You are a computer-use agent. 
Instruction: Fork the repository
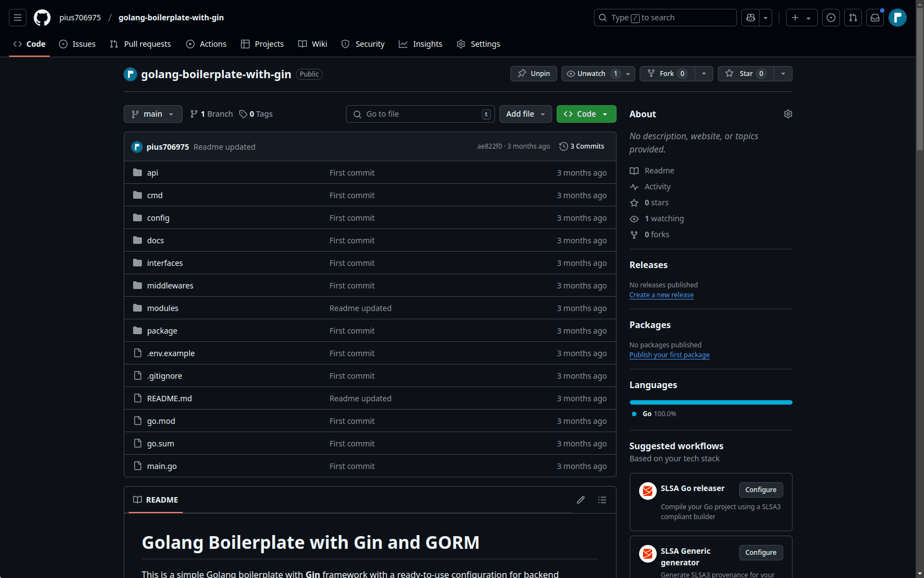tap(667, 74)
